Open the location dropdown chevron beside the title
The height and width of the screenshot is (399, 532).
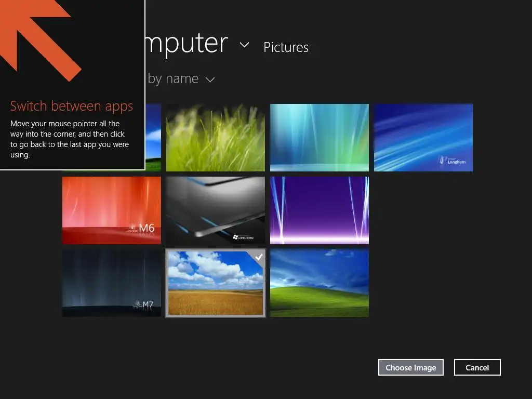tap(244, 45)
